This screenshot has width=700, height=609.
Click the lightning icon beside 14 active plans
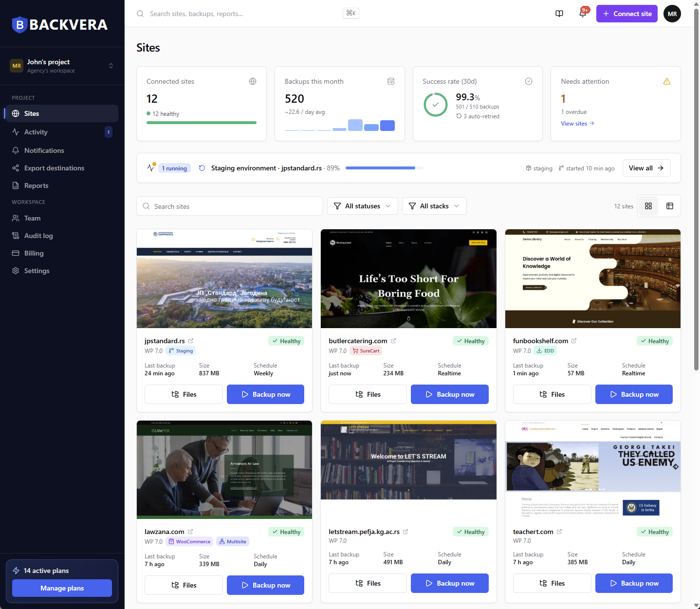[x=16, y=571]
